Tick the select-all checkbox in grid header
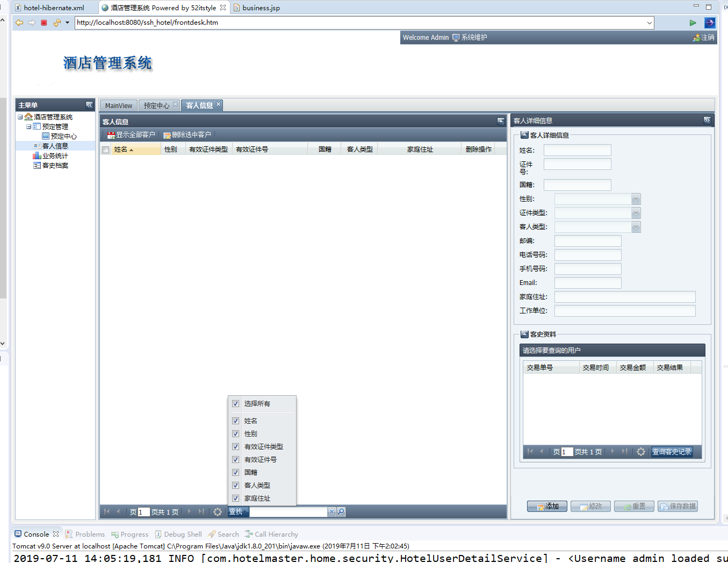Viewport: 728px width, 563px height. (x=106, y=149)
